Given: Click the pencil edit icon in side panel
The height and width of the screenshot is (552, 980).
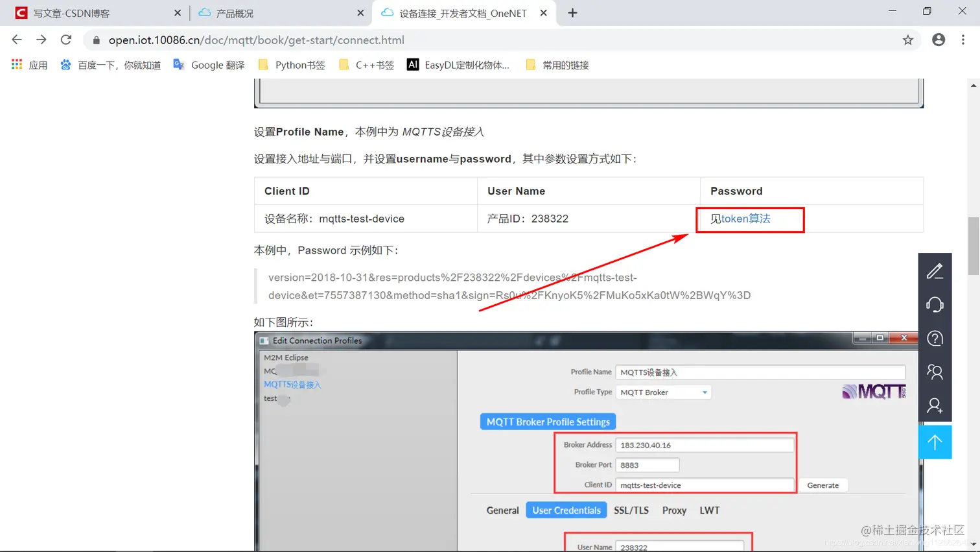Looking at the screenshot, I should (x=935, y=271).
